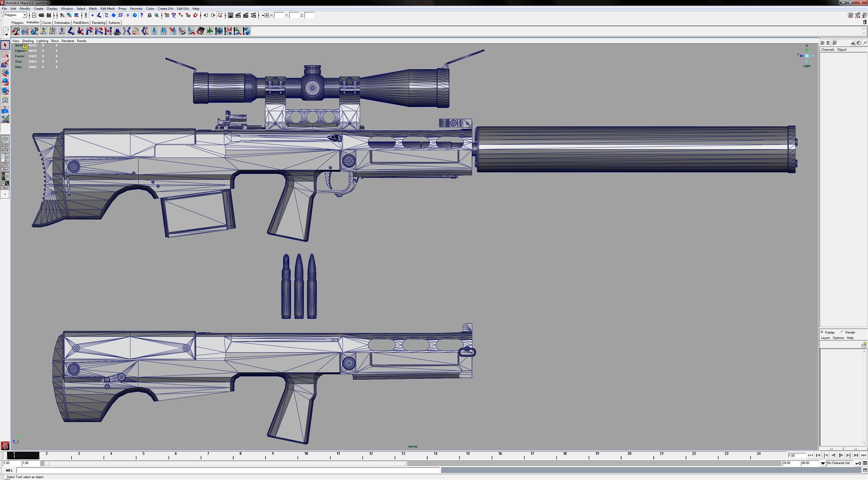Viewport: 868px width, 480px height.
Task: Open the Edit Mesh menu
Action: click(107, 8)
